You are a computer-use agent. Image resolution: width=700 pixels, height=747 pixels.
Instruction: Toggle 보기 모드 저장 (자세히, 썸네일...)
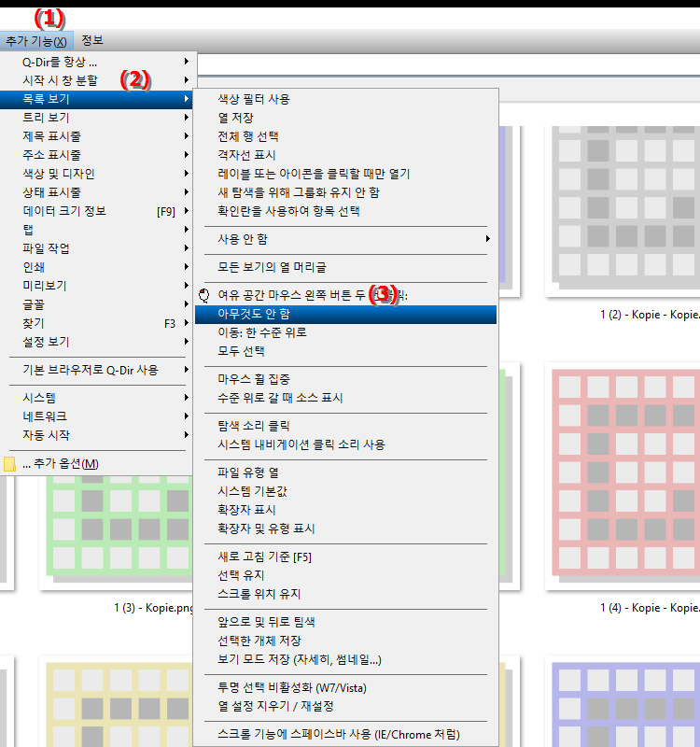pyautogui.click(x=345, y=659)
